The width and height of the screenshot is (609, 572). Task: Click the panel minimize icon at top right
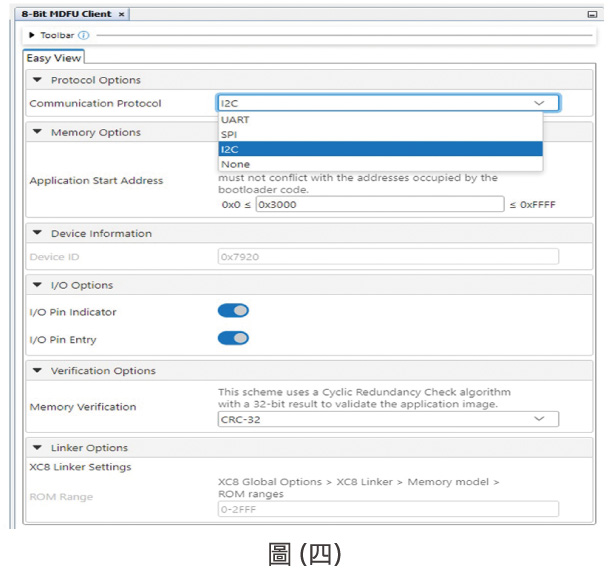click(x=591, y=15)
